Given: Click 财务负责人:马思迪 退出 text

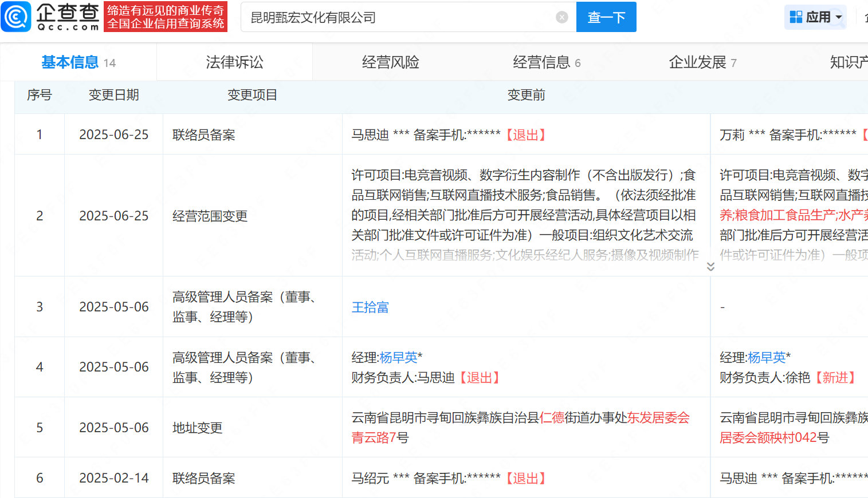Looking at the screenshot, I should tap(426, 378).
